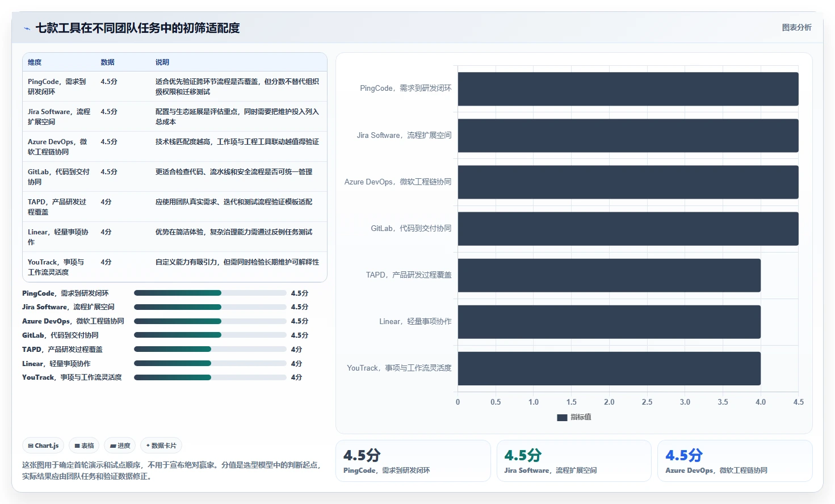Click the Chart.js tag chip
Screen dimensions: 835x504
[x=43, y=446]
